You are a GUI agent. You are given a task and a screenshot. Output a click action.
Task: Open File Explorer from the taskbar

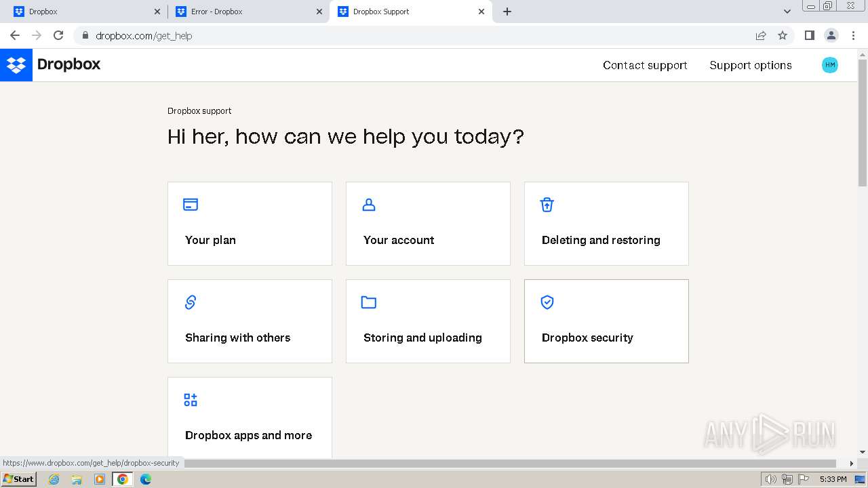(x=77, y=479)
